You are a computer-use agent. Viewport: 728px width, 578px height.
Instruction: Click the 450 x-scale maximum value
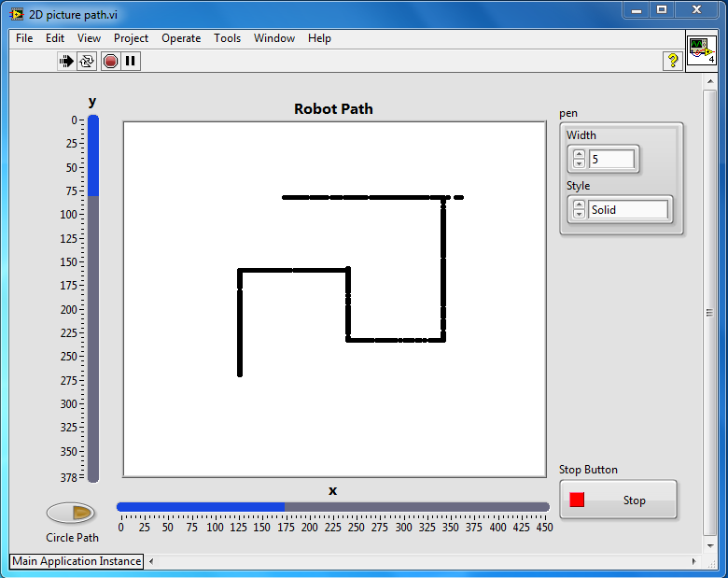pos(545,528)
